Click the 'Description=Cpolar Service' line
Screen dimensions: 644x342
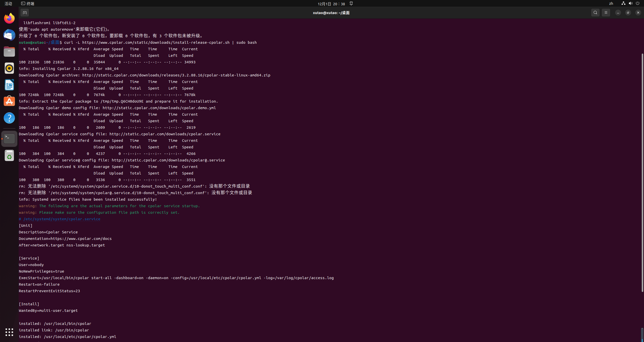click(48, 232)
